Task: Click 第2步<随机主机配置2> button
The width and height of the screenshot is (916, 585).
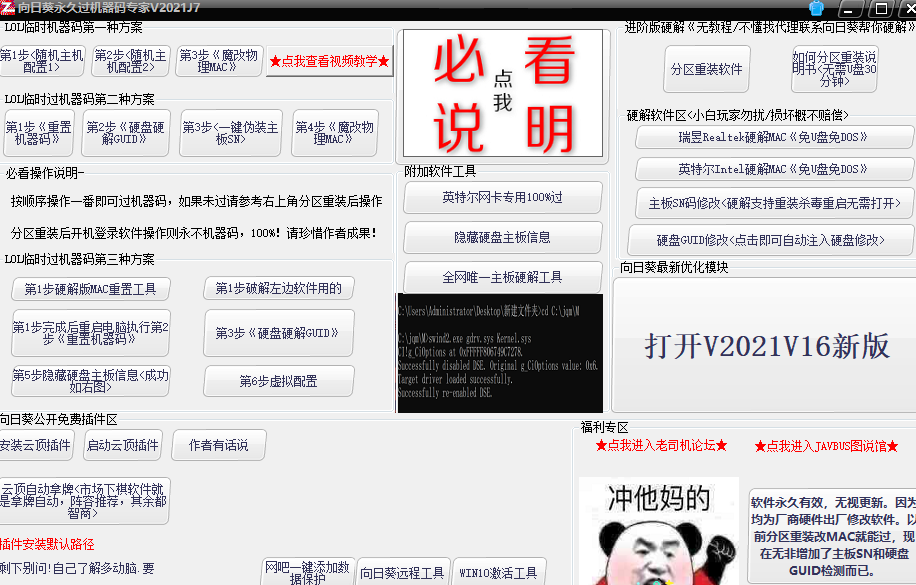Action: [131, 61]
